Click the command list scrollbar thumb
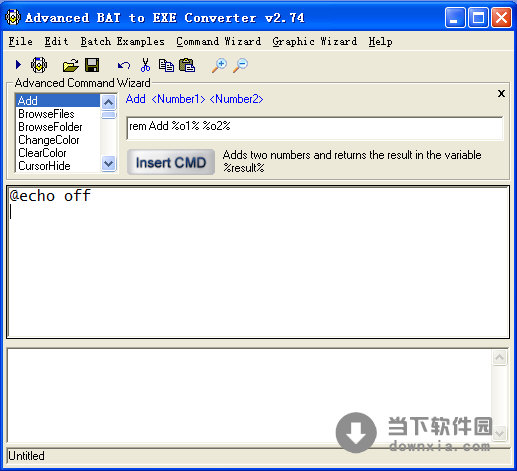The image size is (517, 471). pyautogui.click(x=108, y=115)
